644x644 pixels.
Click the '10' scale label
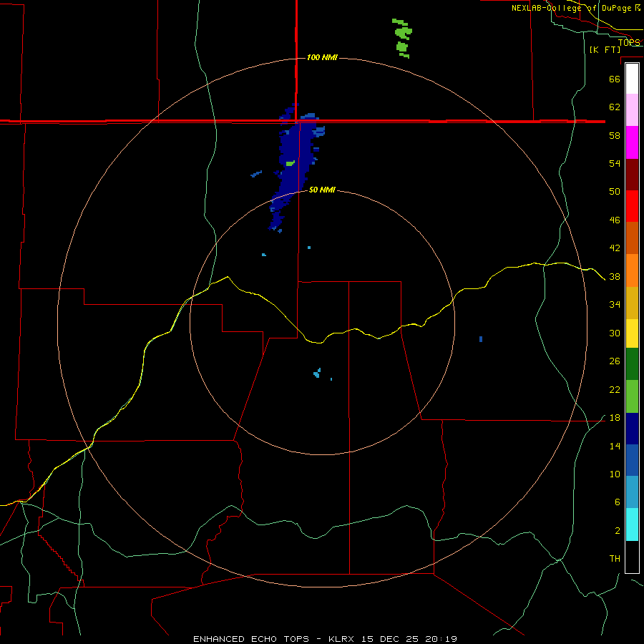(615, 474)
